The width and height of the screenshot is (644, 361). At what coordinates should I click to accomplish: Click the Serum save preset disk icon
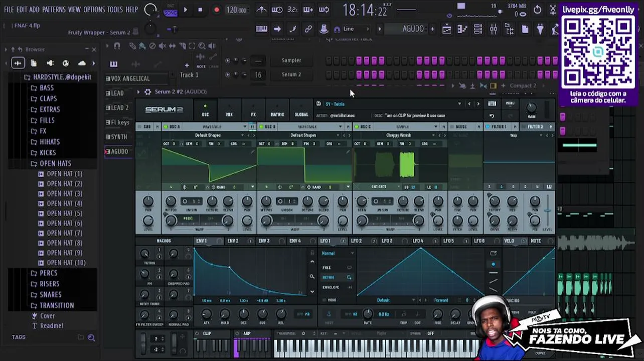coord(318,104)
